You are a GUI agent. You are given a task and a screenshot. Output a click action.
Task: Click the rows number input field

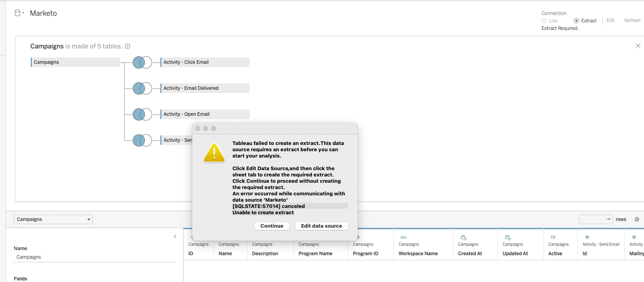[596, 219]
